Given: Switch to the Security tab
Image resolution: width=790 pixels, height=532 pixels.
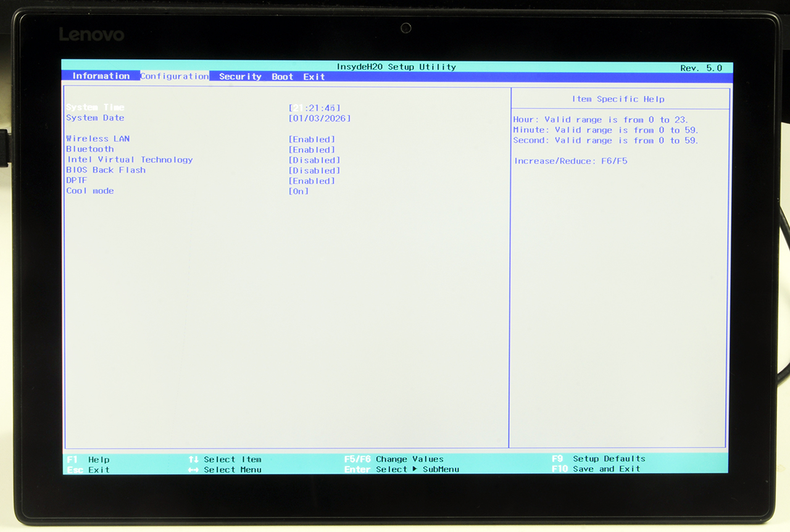Looking at the screenshot, I should point(240,77).
